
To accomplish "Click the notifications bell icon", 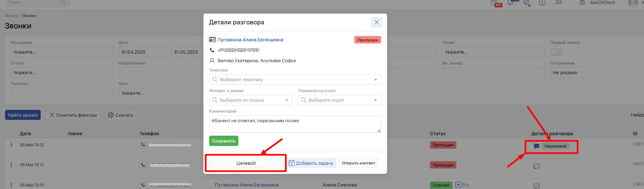I will point(511,2).
